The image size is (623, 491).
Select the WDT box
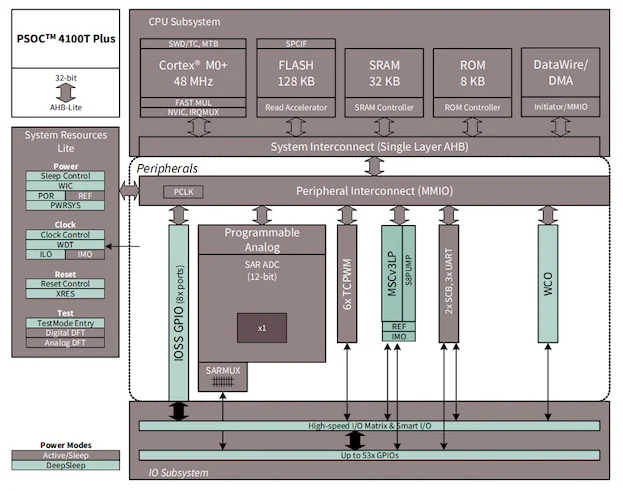coord(65,245)
